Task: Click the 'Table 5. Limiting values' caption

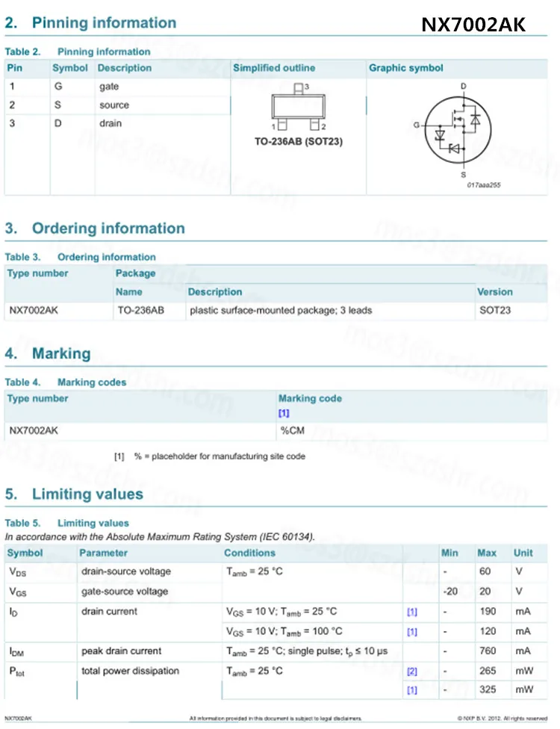Action: click(67, 523)
